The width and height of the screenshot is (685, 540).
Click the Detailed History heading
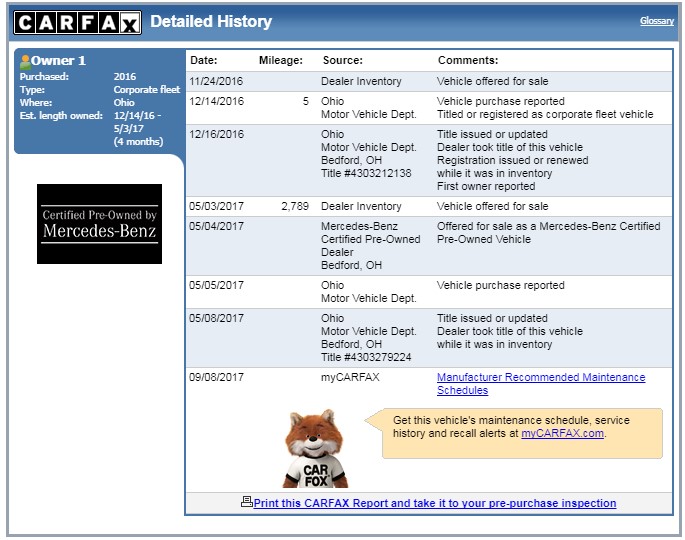211,21
